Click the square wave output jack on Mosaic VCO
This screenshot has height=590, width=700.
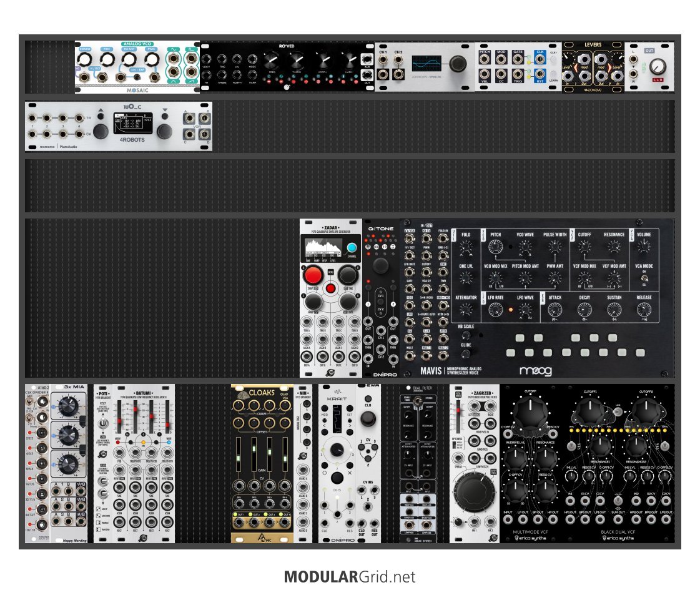(192, 58)
